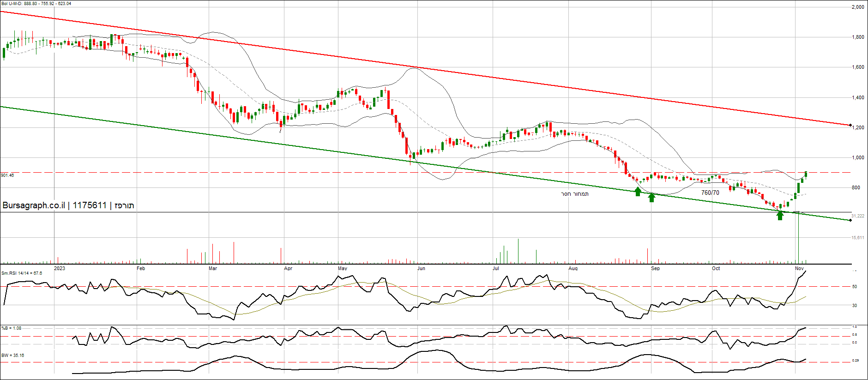Click the 901.46 price level label
The image size is (868, 380).
7,175
